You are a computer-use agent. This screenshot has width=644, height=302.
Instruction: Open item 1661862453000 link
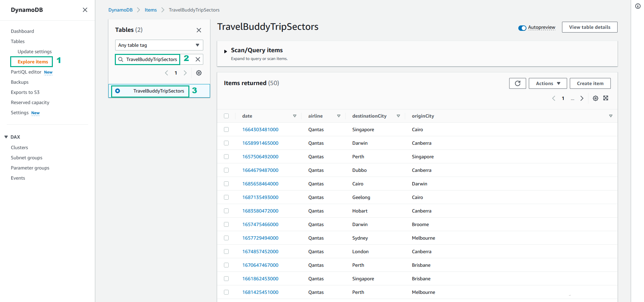(x=260, y=279)
